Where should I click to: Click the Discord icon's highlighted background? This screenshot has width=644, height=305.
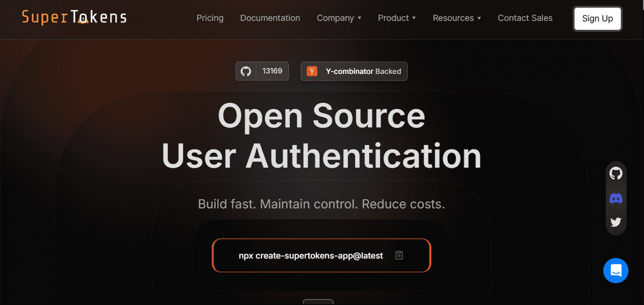coord(616,198)
